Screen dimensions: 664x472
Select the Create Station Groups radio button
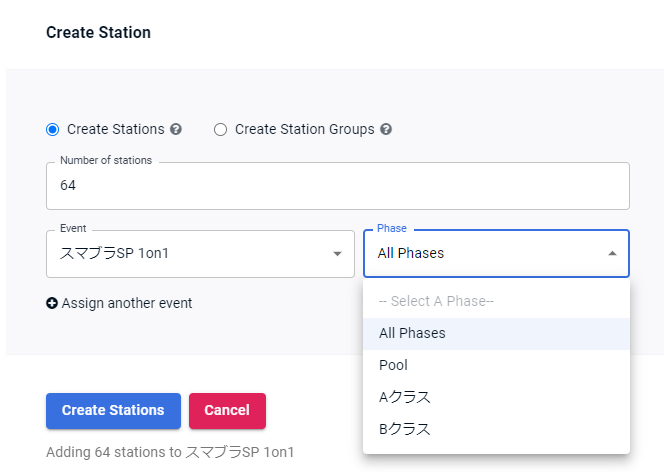click(x=221, y=129)
